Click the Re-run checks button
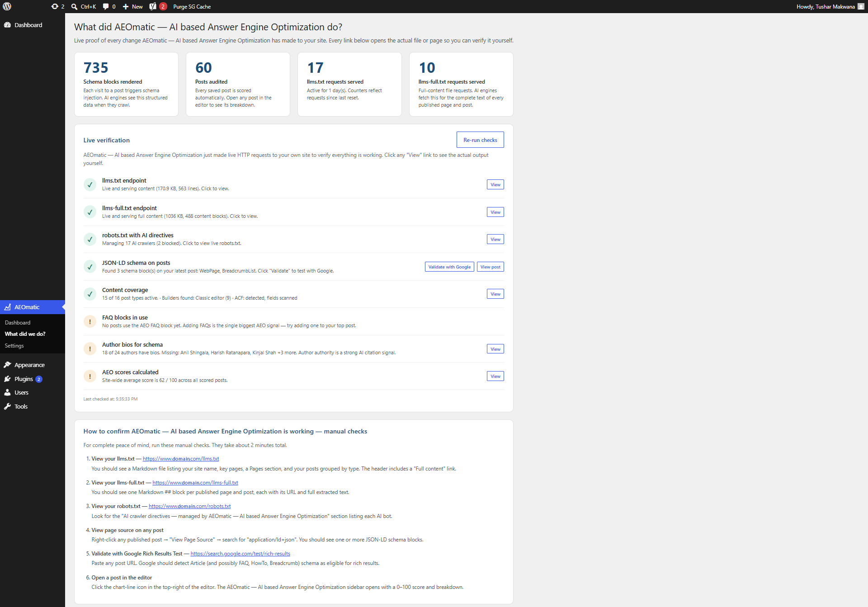Screen dimensions: 868x607 [x=480, y=140]
